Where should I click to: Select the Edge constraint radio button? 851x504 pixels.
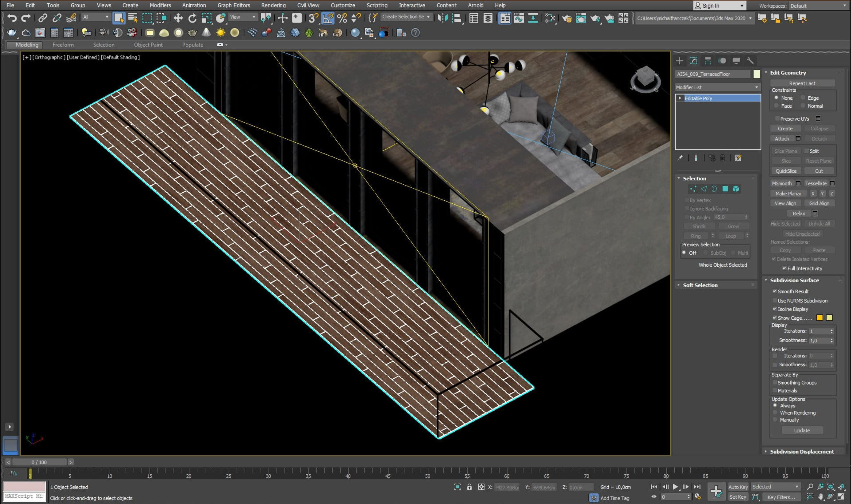tap(803, 98)
